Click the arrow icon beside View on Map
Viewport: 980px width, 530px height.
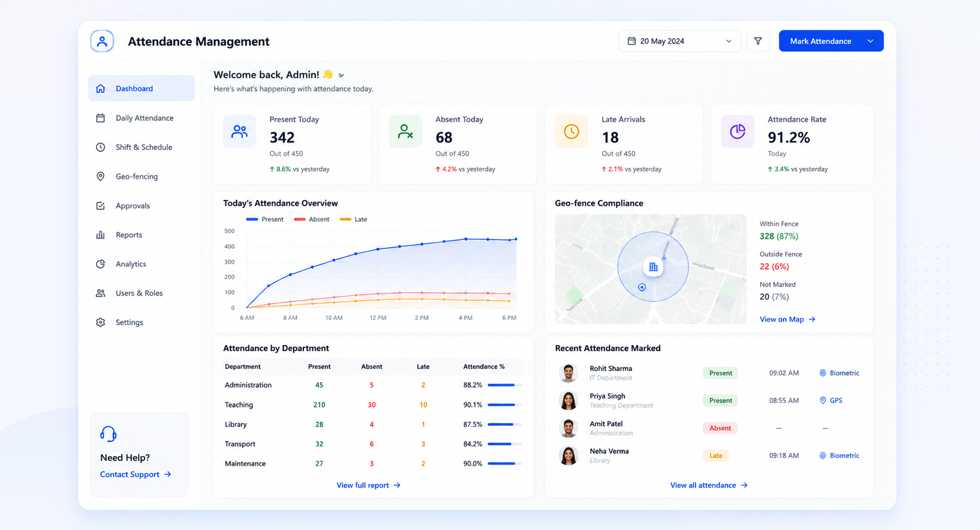(x=812, y=320)
